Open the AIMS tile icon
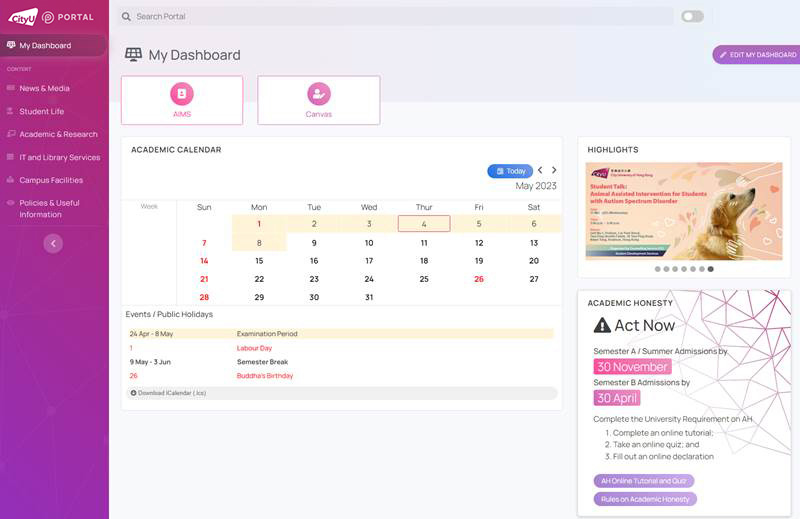Viewport: 800px width, 519px height. click(x=181, y=94)
